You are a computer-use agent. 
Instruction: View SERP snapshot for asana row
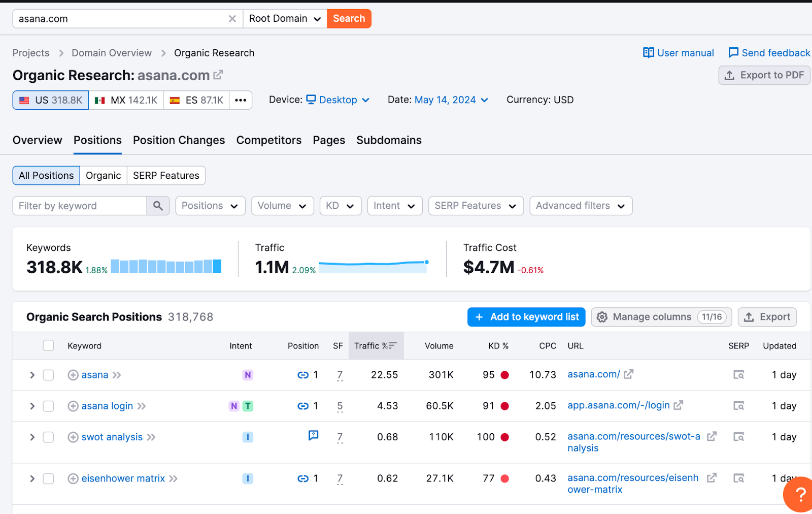tap(738, 375)
